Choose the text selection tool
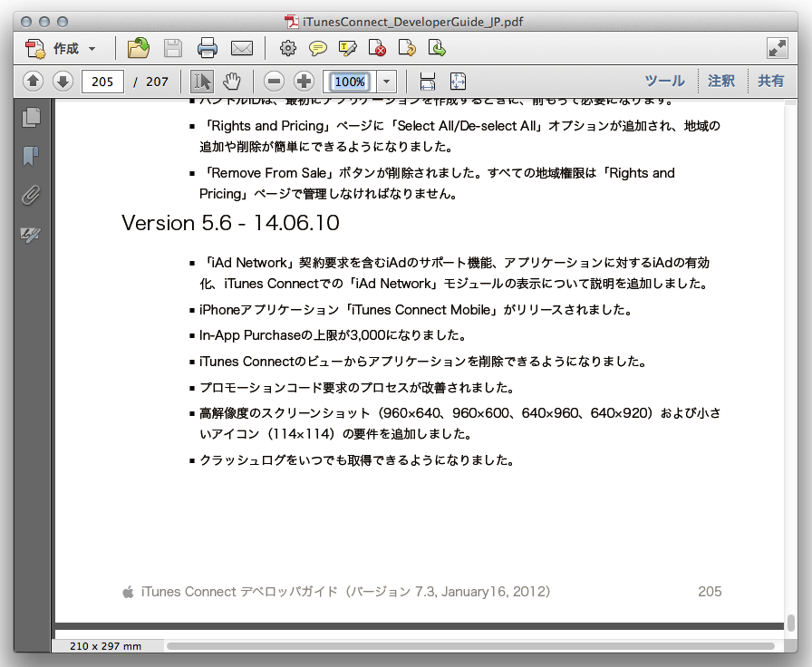 click(202, 82)
